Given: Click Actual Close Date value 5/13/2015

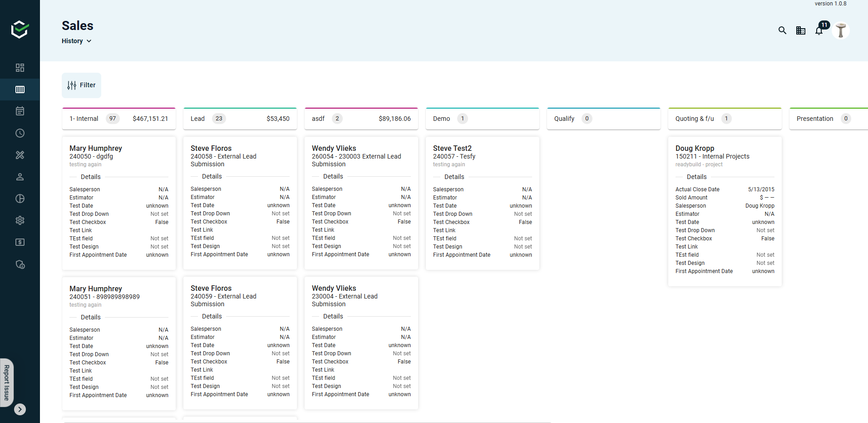Looking at the screenshot, I should 761,189.
